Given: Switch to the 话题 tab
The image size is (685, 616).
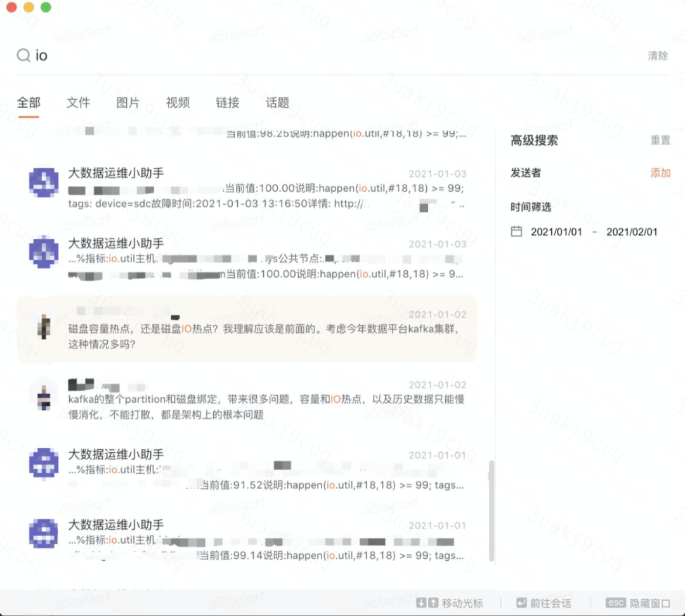Looking at the screenshot, I should [x=277, y=103].
